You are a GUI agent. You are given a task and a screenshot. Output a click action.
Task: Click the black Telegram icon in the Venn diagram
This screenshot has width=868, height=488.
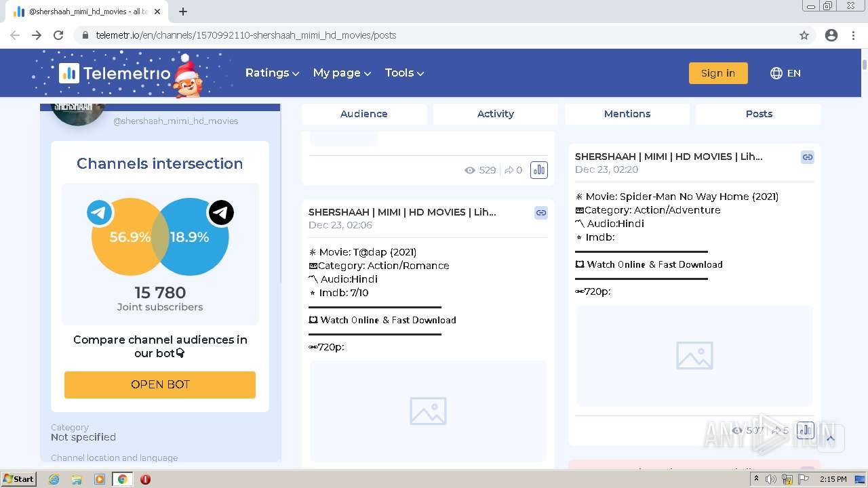[221, 213]
